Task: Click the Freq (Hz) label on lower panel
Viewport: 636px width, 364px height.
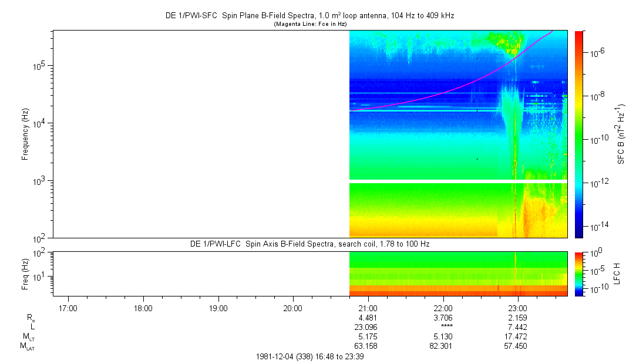Action: (25, 274)
